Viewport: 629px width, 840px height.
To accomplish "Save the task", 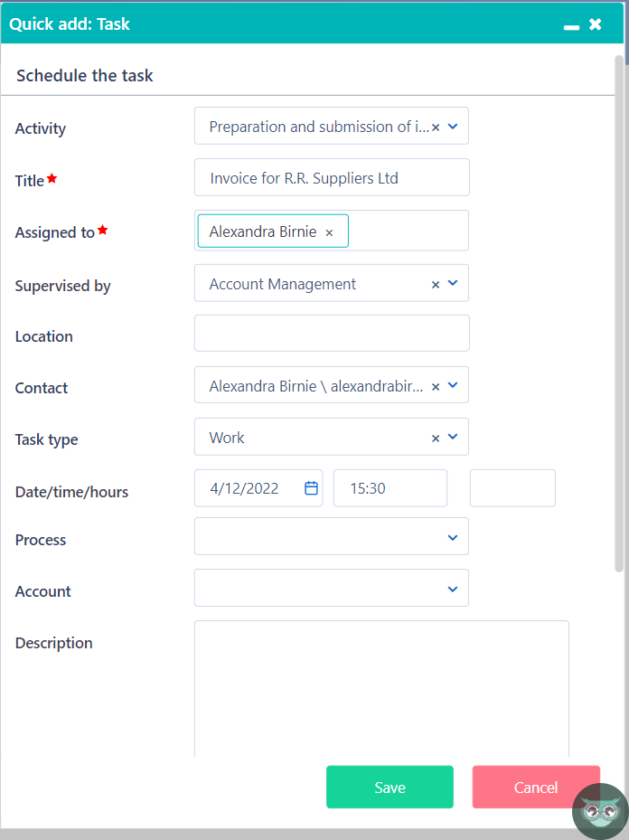I will (x=390, y=787).
